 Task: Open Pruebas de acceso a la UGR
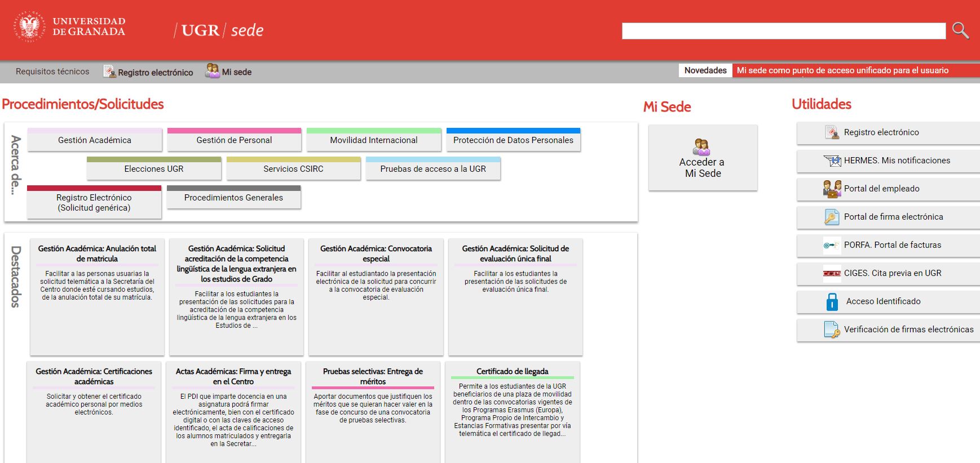(x=432, y=169)
